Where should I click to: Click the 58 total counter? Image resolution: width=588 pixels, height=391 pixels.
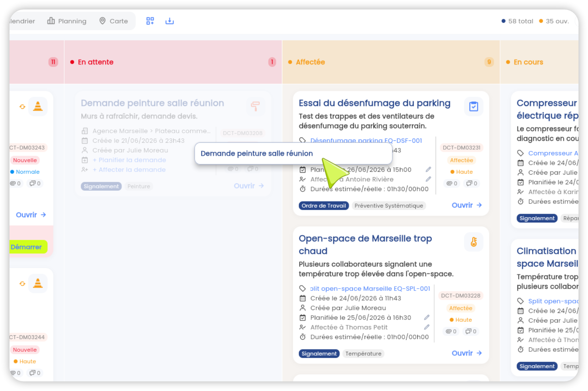[517, 21]
